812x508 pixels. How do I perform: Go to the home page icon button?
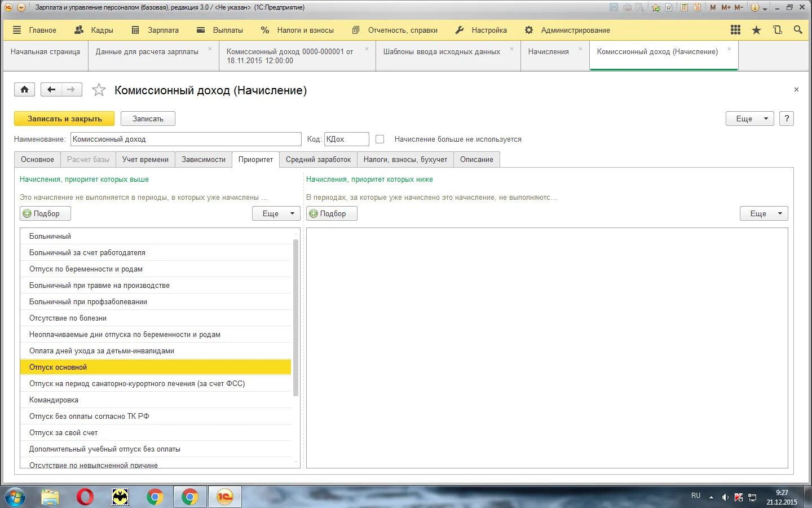click(x=24, y=89)
